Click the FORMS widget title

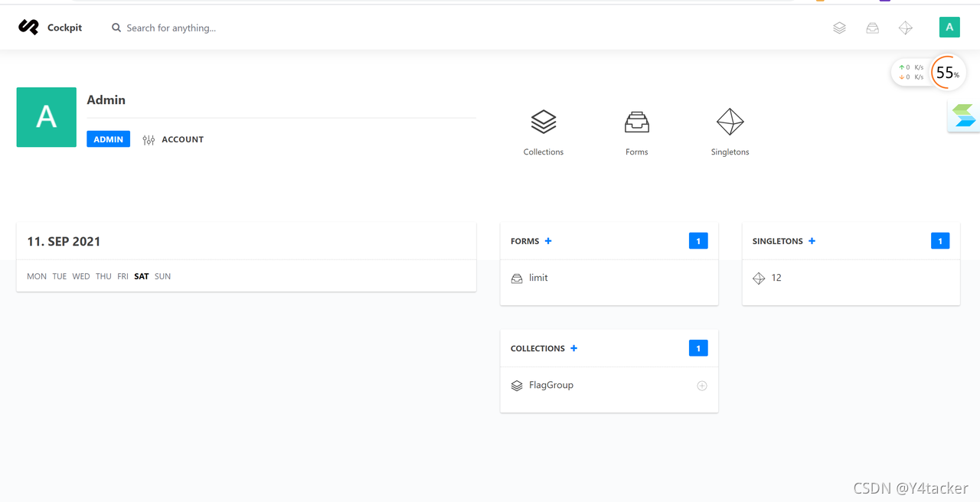525,241
